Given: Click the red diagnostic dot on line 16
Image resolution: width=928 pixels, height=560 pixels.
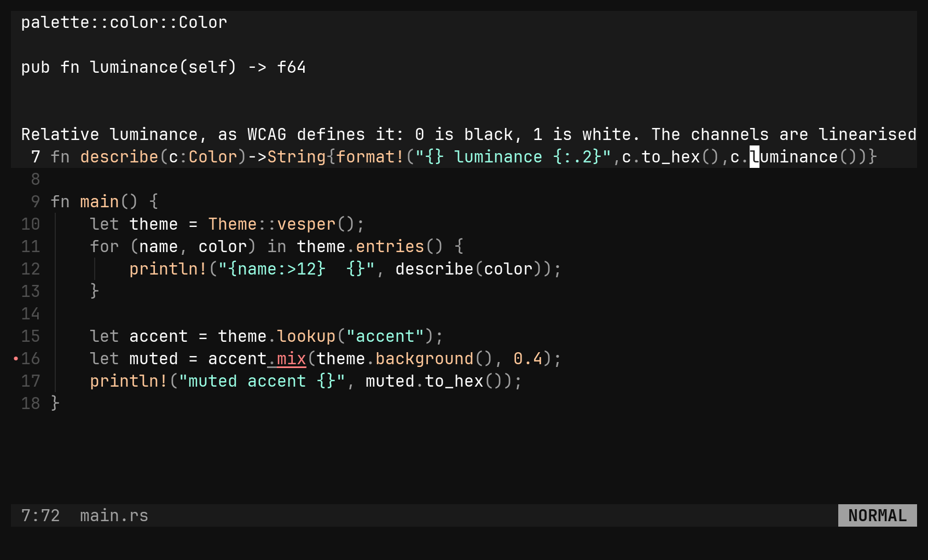Looking at the screenshot, I should [16, 359].
